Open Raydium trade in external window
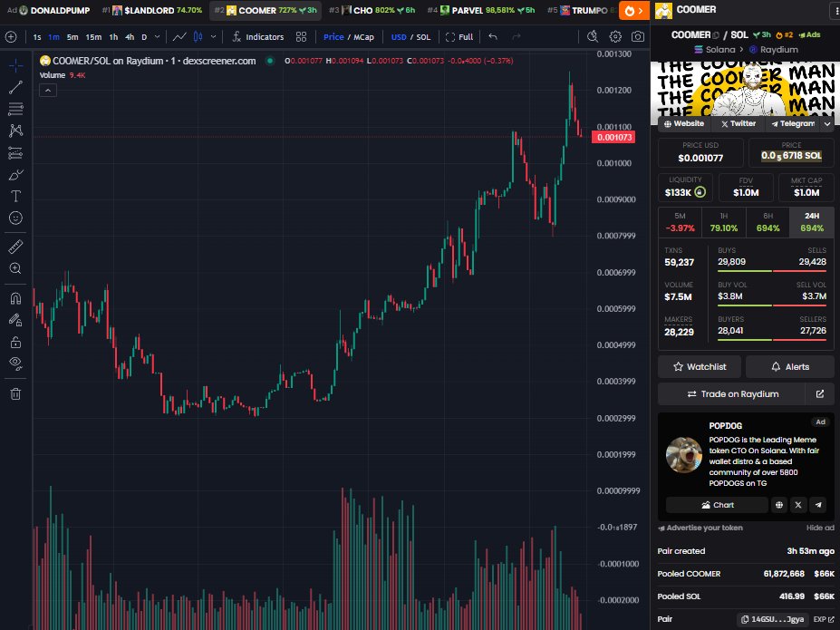 pos(820,393)
